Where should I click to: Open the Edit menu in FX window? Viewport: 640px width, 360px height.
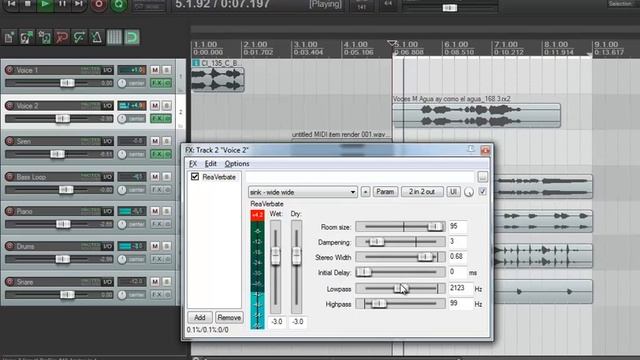[211, 164]
